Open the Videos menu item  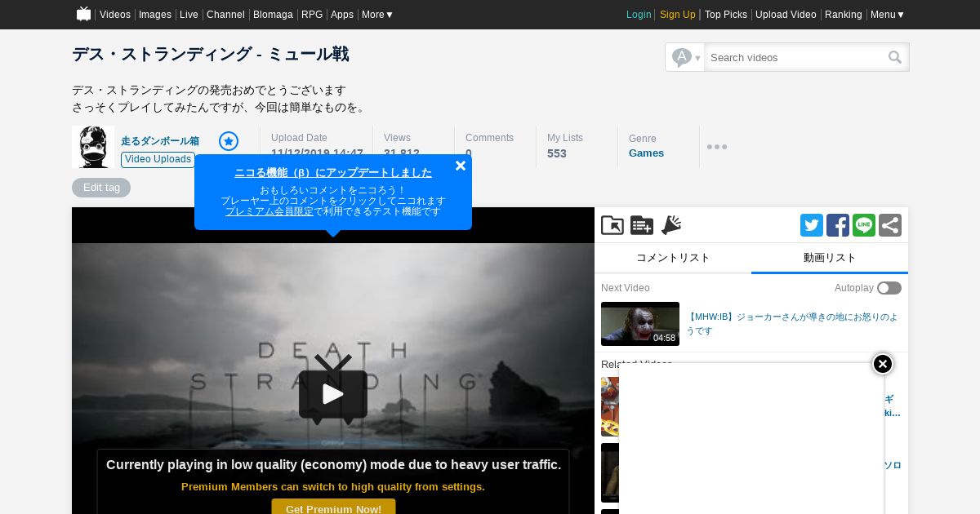pyautogui.click(x=115, y=15)
